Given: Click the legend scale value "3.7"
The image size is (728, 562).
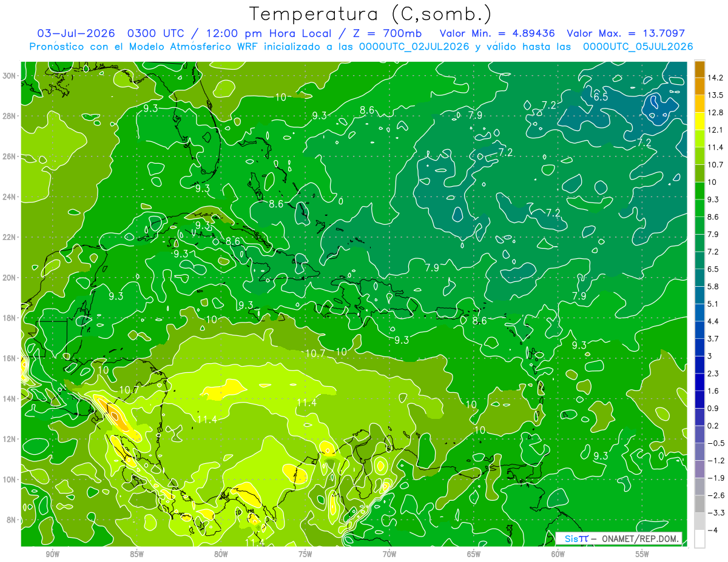Looking at the screenshot, I should [713, 338].
